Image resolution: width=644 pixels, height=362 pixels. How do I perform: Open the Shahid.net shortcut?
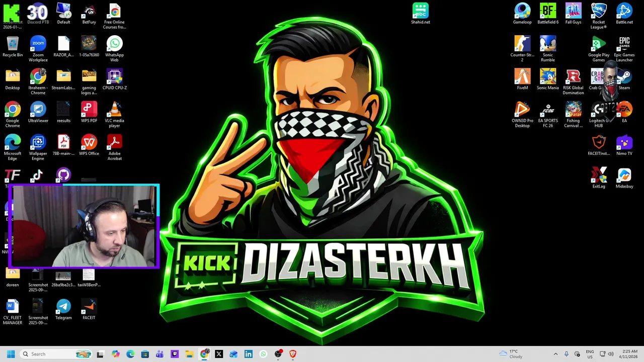coord(420,14)
